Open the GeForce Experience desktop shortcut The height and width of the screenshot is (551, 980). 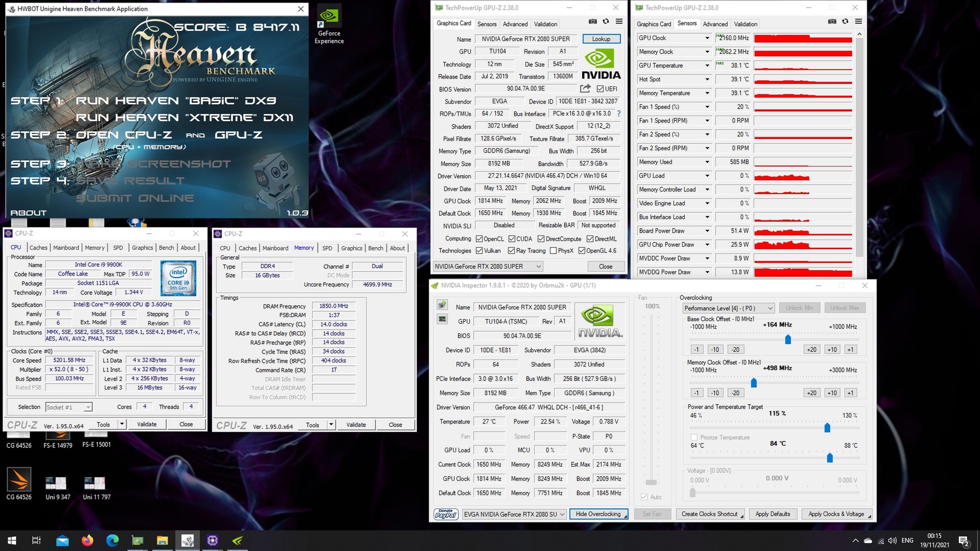329,24
